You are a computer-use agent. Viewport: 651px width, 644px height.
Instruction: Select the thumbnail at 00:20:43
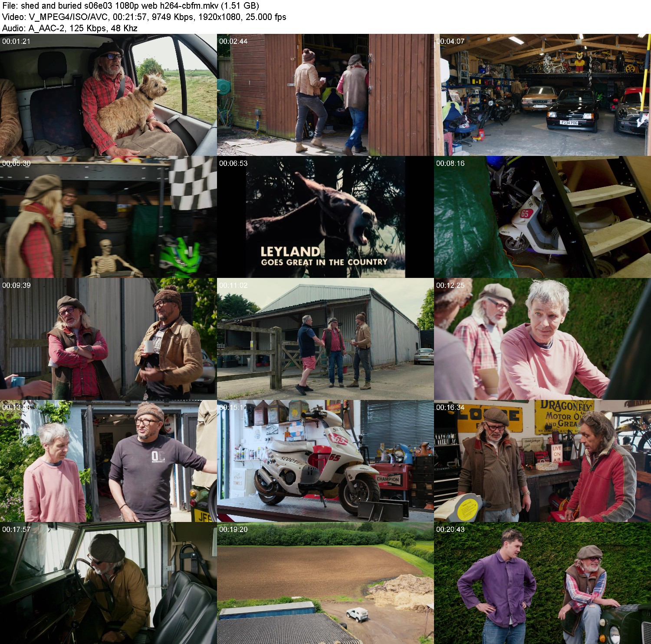542,583
